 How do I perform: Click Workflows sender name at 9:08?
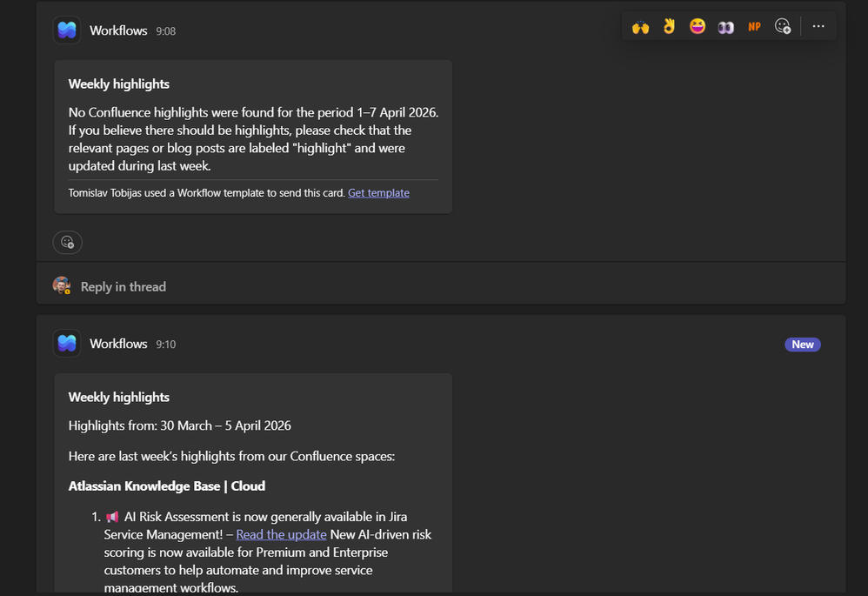118,30
